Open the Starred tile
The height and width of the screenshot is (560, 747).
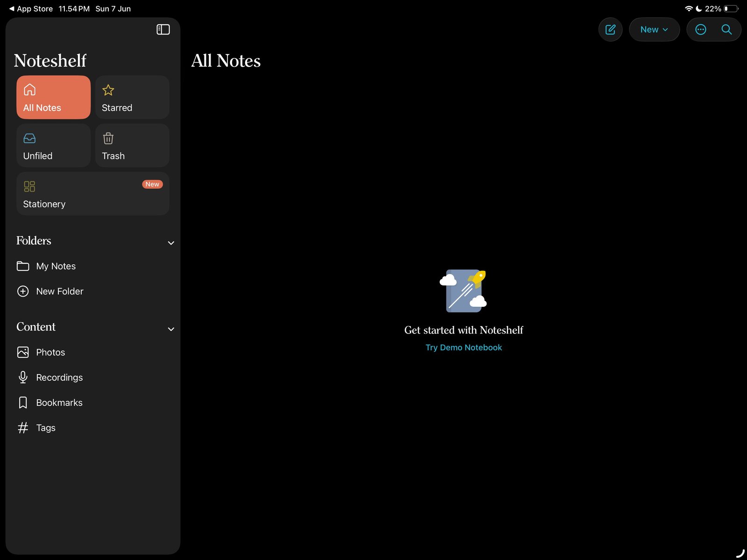(x=132, y=97)
